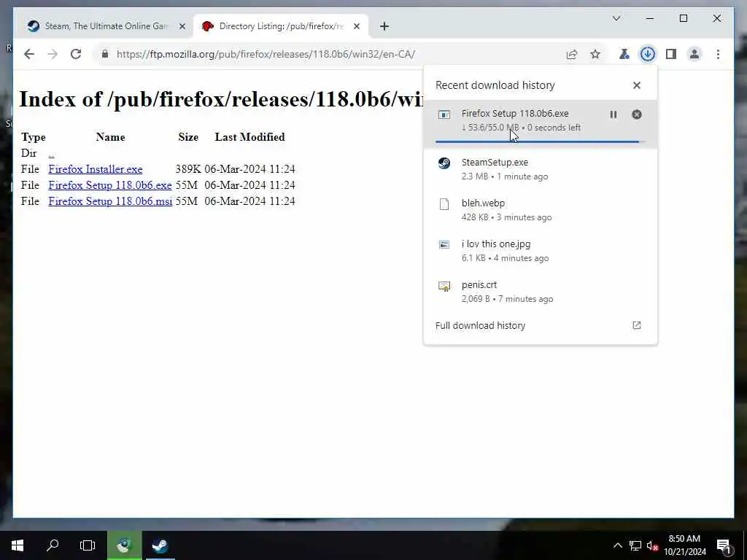Click the Firefox download progress bar
This screenshot has height=560, width=747.
(x=541, y=141)
